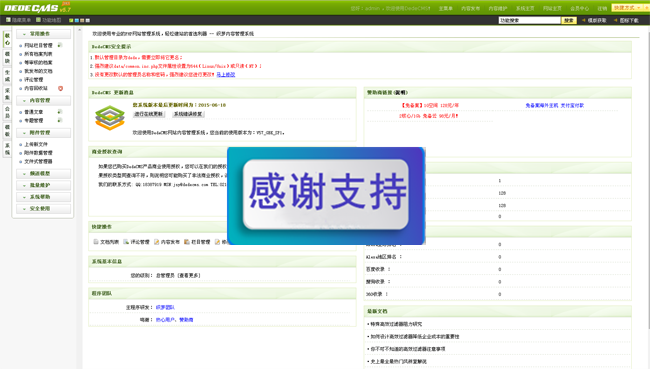Click the sidebar scroll-up arrow

[x=79, y=30]
